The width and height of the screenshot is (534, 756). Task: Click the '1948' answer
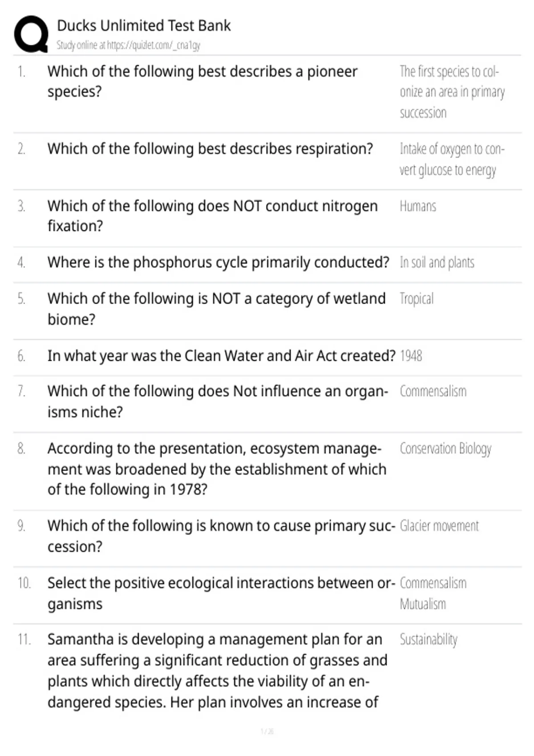[411, 356]
